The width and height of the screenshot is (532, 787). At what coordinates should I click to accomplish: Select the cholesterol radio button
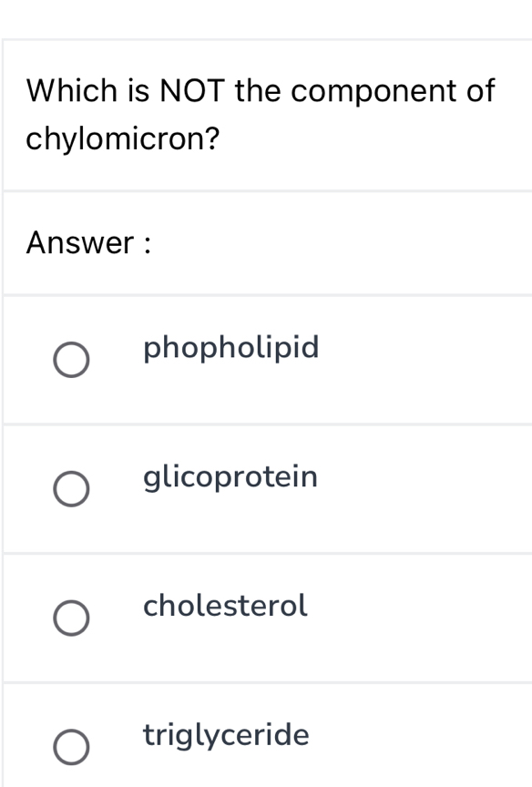(71, 618)
